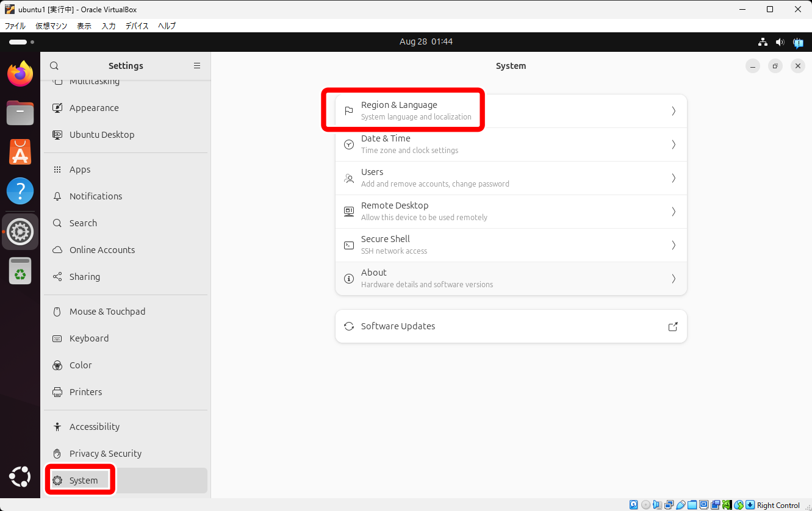
Task: Open Files from the dock
Action: point(20,113)
